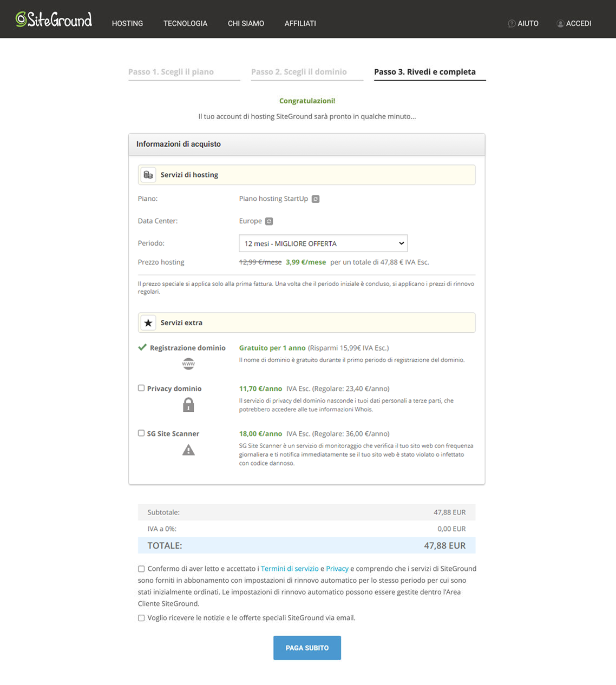
Task: Click the '11,70 €/anno' price
Action: (260, 388)
